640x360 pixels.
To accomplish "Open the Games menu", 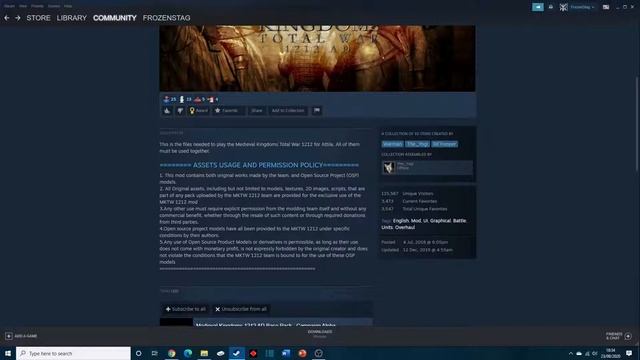I will pyautogui.click(x=54, y=6).
